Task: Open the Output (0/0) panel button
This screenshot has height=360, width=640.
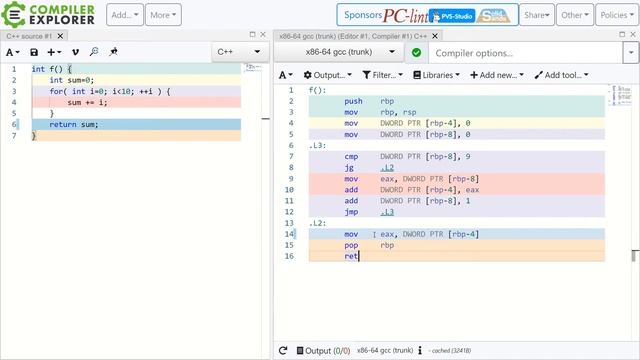Action: (323, 351)
